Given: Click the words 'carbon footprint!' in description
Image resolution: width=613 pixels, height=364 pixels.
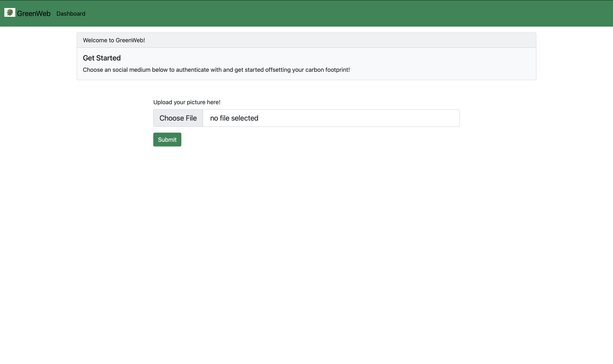Looking at the screenshot, I should coord(327,70).
